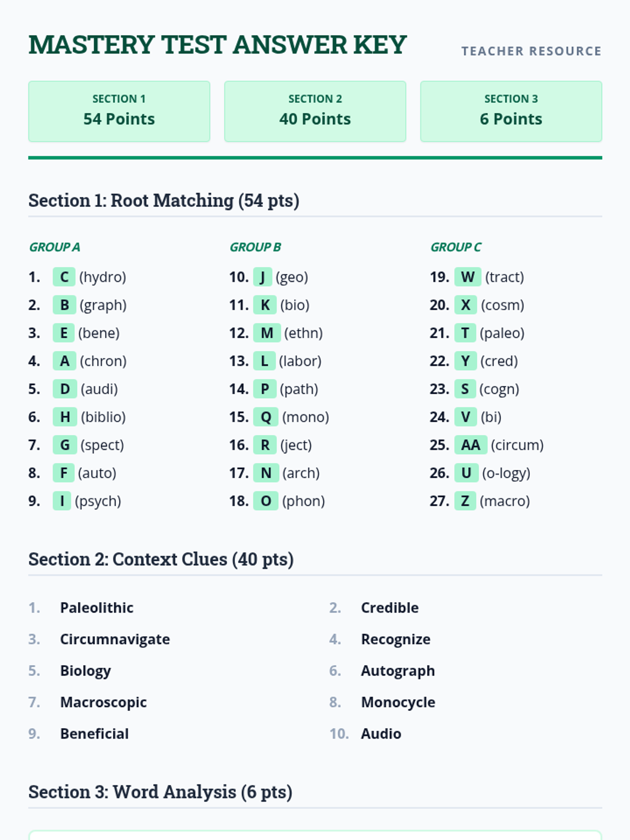630x840 pixels.
Task: Click the AA answer badge for circum
Action: (x=470, y=445)
